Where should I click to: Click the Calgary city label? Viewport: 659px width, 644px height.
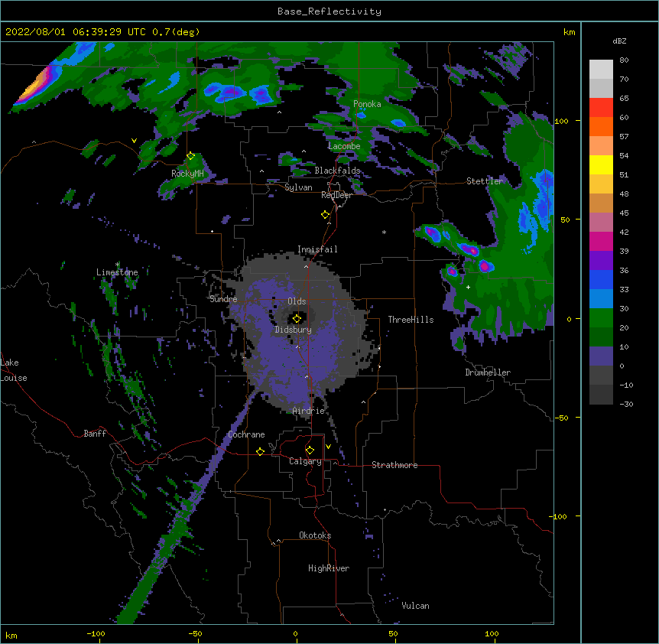[305, 461]
